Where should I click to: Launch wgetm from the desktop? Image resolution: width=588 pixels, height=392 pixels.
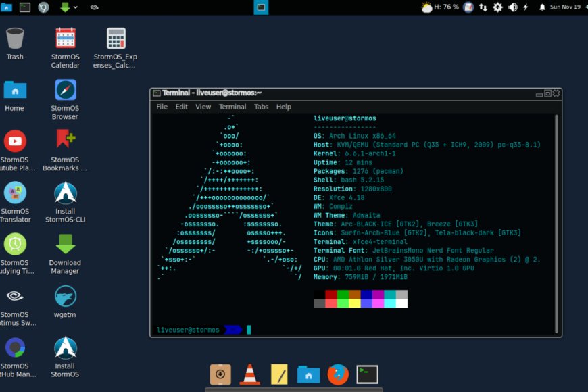pyautogui.click(x=64, y=297)
